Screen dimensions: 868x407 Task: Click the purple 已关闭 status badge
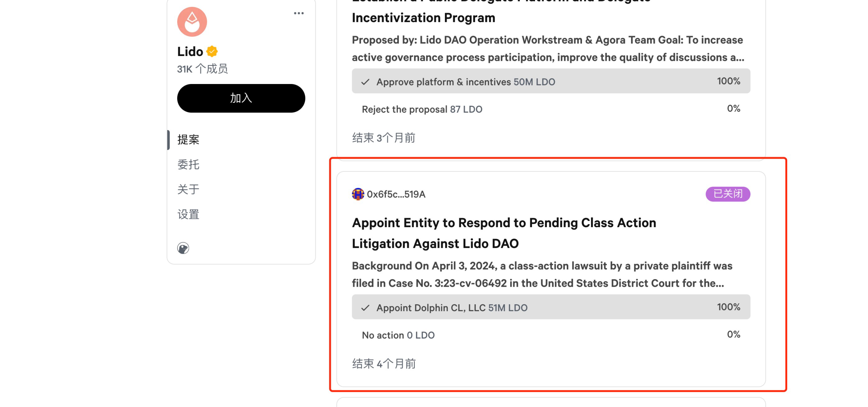tap(728, 194)
